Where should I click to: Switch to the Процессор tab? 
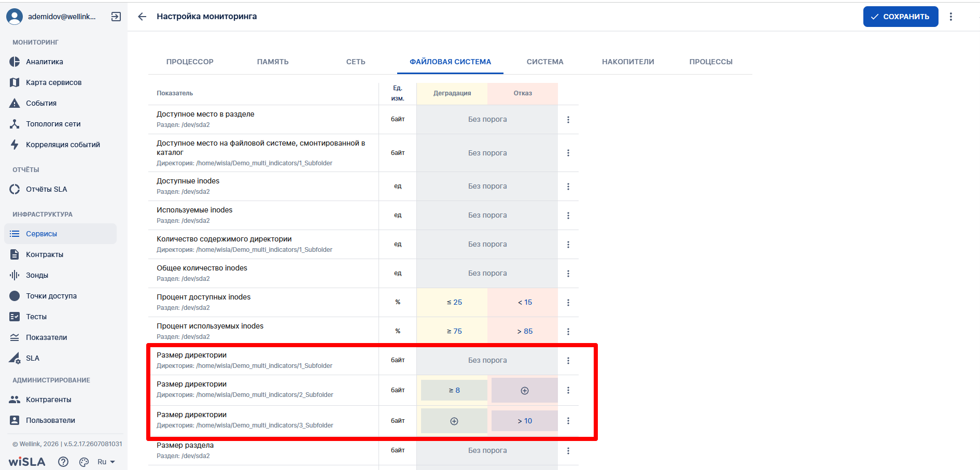click(190, 62)
